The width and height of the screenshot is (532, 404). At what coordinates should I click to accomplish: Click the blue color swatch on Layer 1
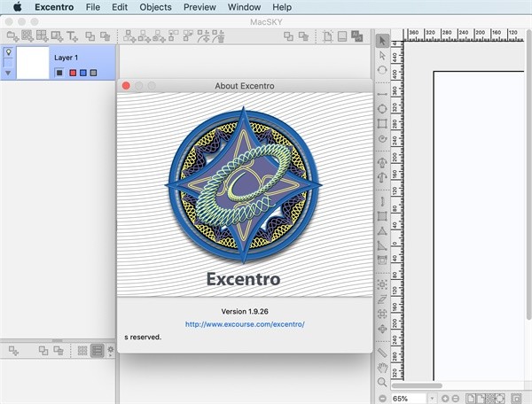point(83,73)
